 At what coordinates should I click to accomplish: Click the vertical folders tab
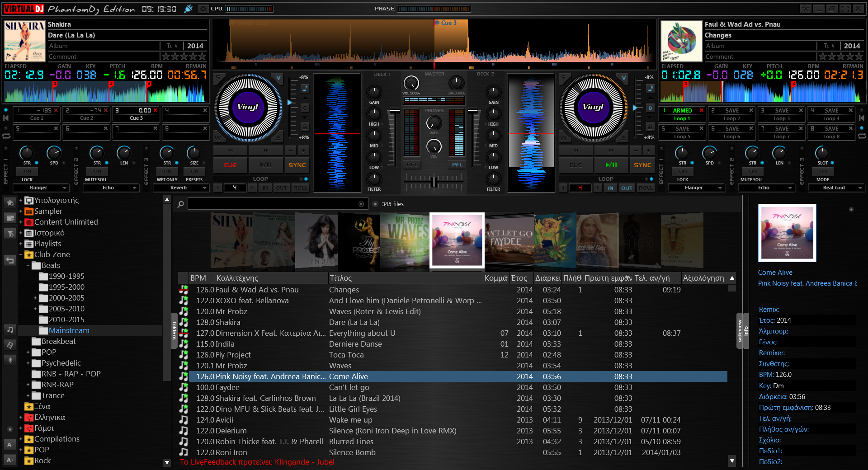coord(174,330)
